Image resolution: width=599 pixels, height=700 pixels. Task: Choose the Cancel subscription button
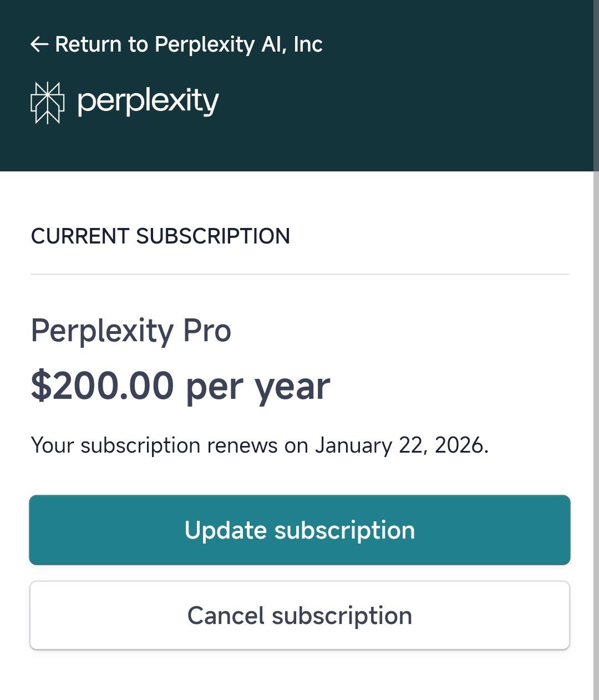299,615
